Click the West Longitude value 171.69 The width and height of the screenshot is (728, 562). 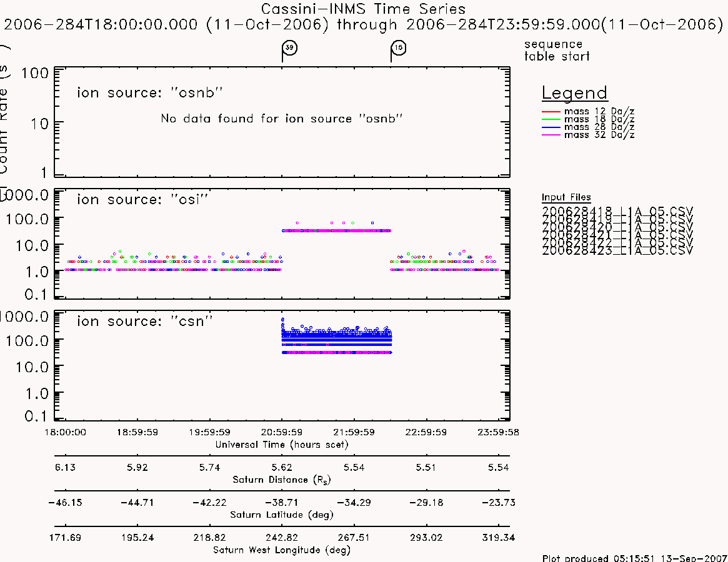pyautogui.click(x=65, y=538)
